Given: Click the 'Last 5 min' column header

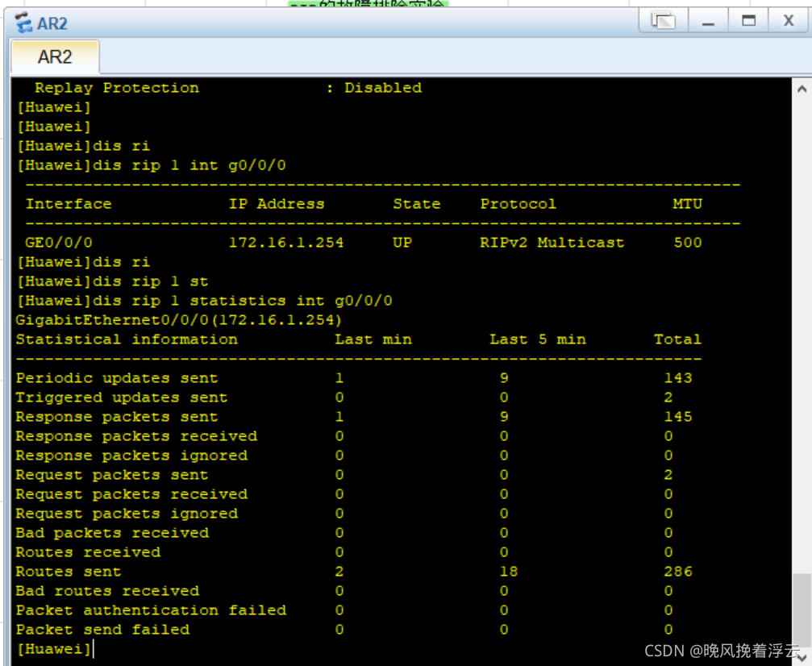Looking at the screenshot, I should click(538, 339).
